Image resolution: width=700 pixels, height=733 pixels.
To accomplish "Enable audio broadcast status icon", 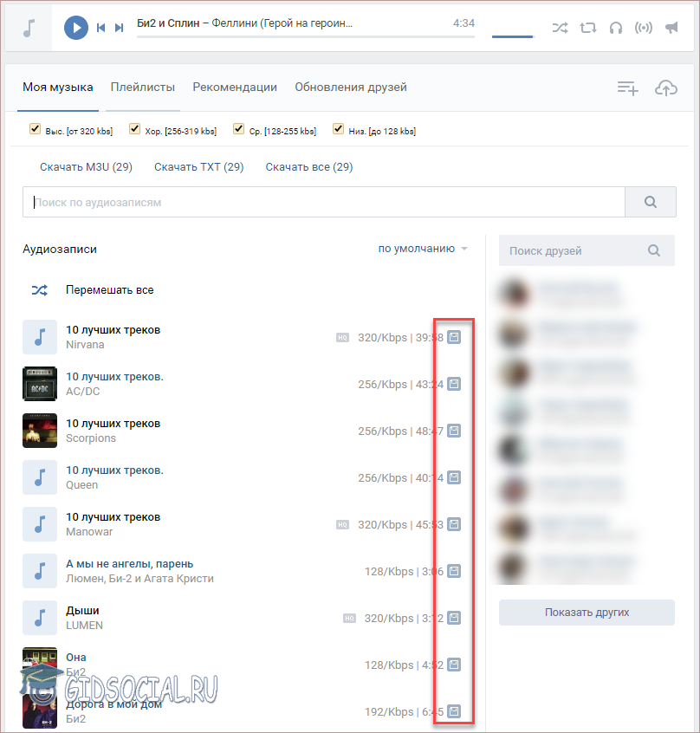I will coord(644,28).
